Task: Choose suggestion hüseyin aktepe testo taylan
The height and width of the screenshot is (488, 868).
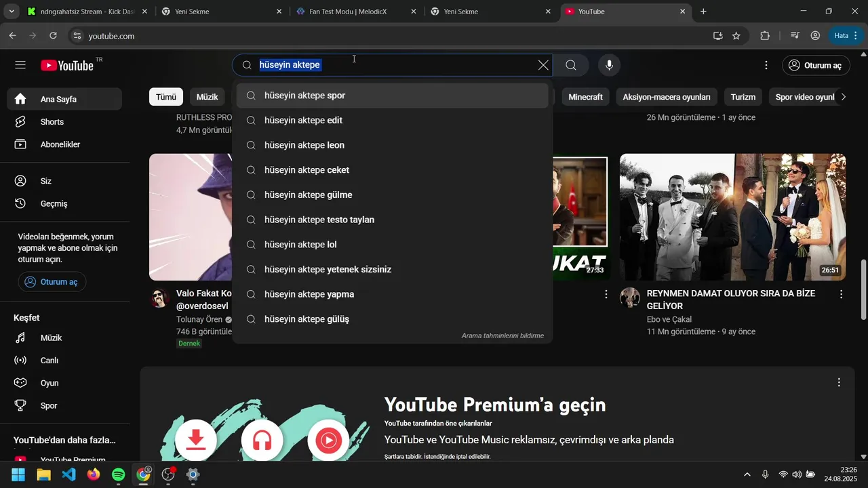Action: pyautogui.click(x=392, y=220)
